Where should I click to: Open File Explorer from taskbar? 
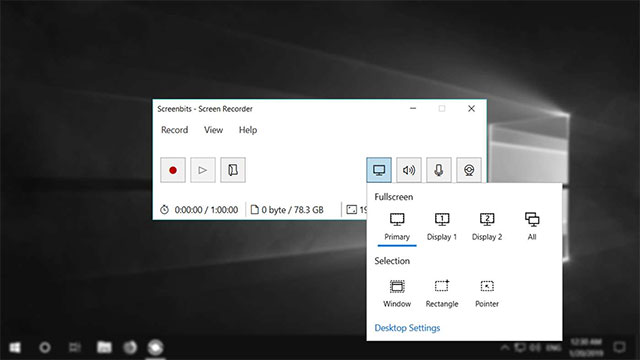click(104, 347)
